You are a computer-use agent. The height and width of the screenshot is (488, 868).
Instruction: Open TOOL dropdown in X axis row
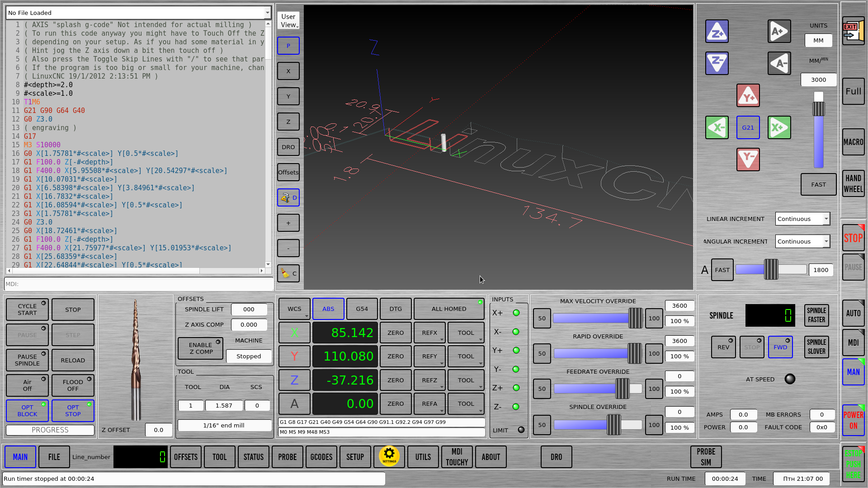coord(466,333)
